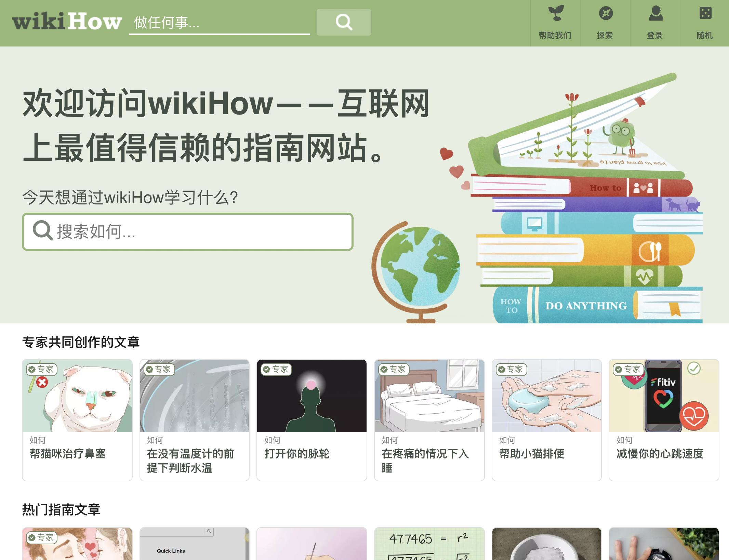Click the wikiHow logo in the header
729x560 pixels.
click(x=67, y=22)
